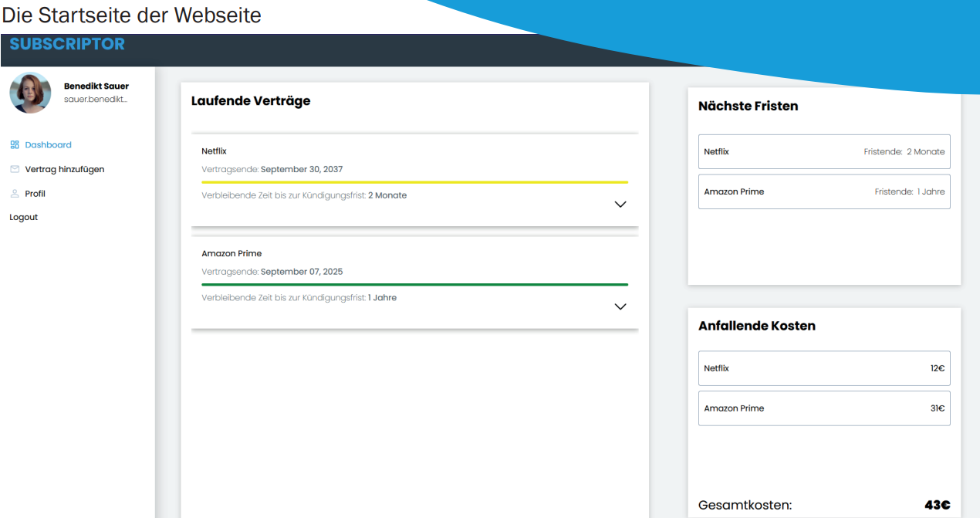This screenshot has height=518, width=980.
Task: Click the Gesamtkosten label
Action: pyautogui.click(x=745, y=506)
